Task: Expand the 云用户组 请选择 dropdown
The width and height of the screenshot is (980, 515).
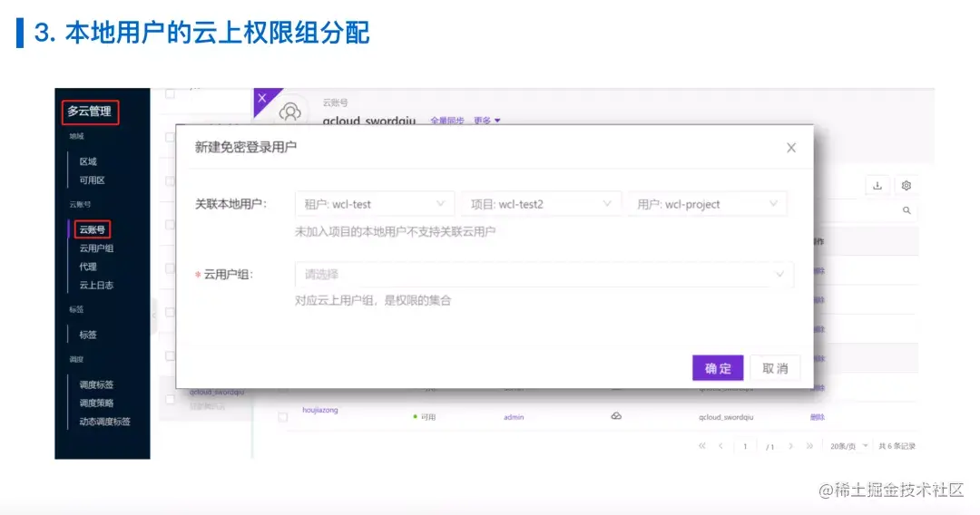Action: [x=544, y=274]
